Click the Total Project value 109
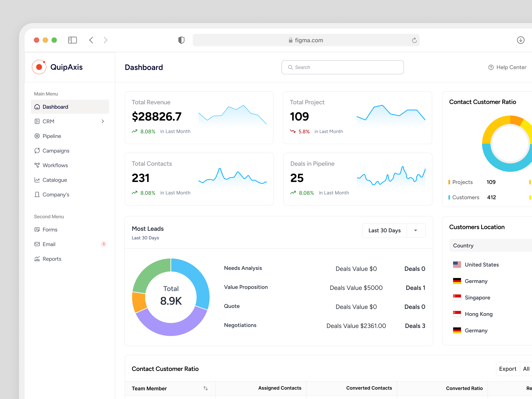 pyautogui.click(x=299, y=117)
